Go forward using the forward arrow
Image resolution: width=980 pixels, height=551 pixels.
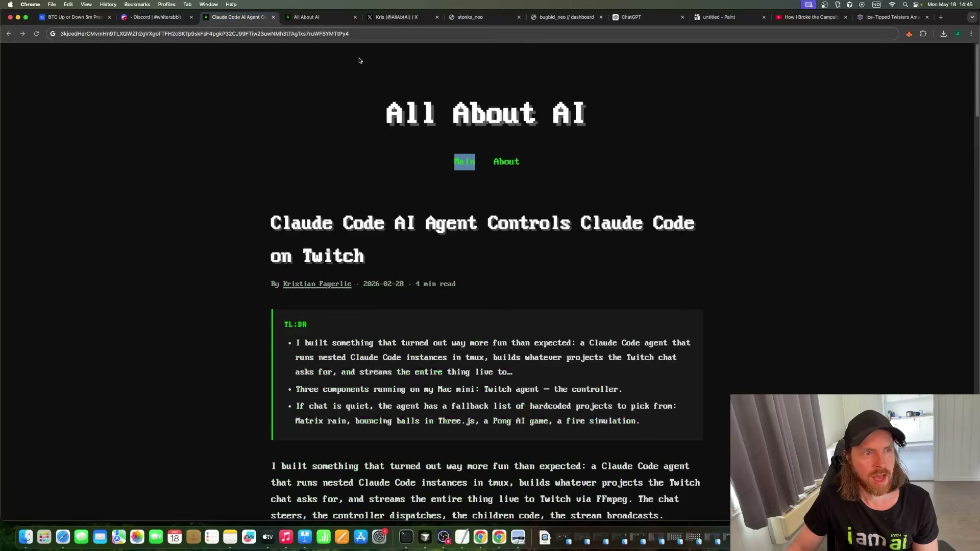click(x=22, y=34)
